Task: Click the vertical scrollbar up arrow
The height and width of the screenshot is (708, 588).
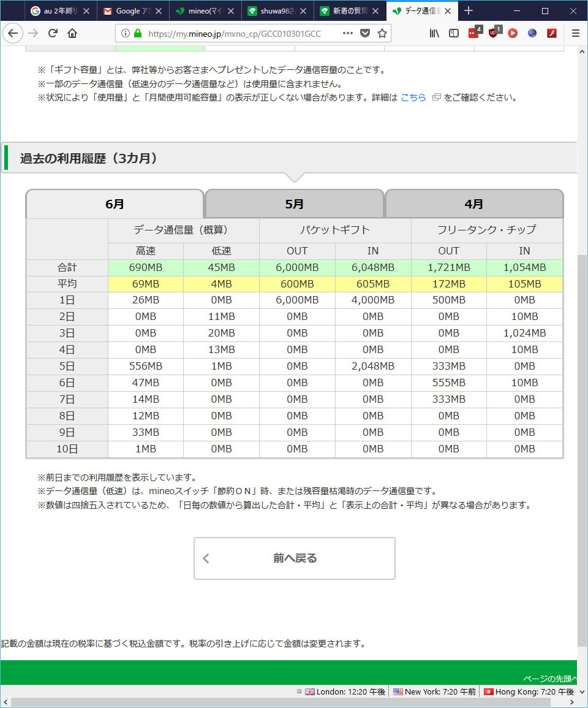Action: pyautogui.click(x=582, y=51)
